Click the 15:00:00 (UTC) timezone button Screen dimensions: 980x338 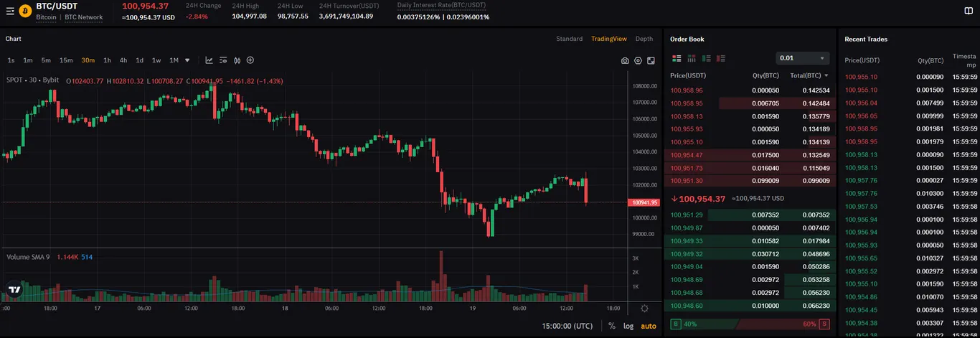pyautogui.click(x=567, y=326)
